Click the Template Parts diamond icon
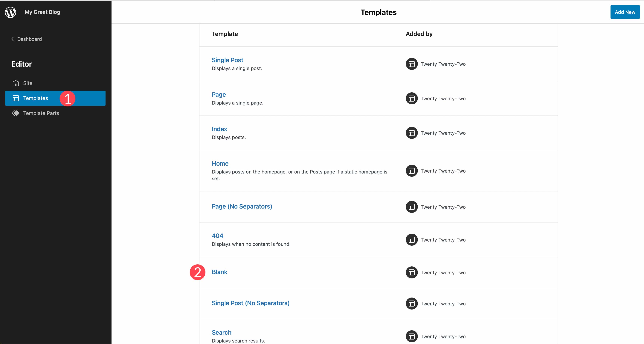 [16, 113]
